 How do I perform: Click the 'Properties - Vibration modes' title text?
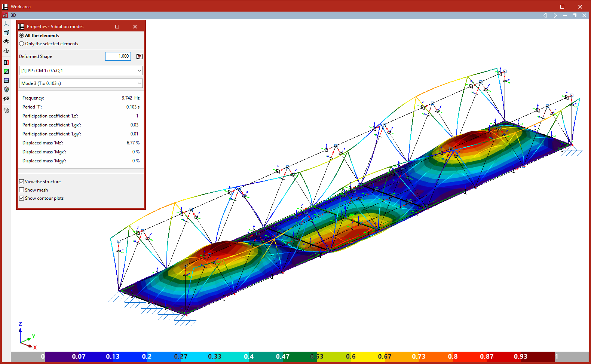click(55, 27)
